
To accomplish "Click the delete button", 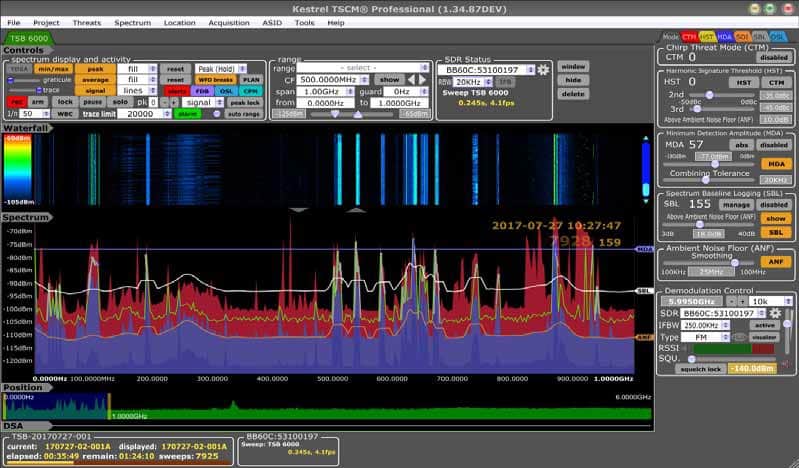I will coord(573,93).
